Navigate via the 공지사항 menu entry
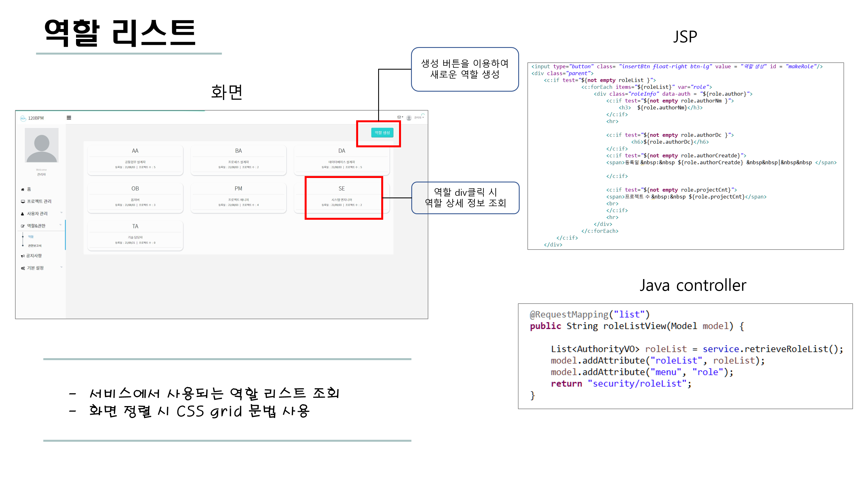This screenshot has width=868, height=481. click(34, 255)
